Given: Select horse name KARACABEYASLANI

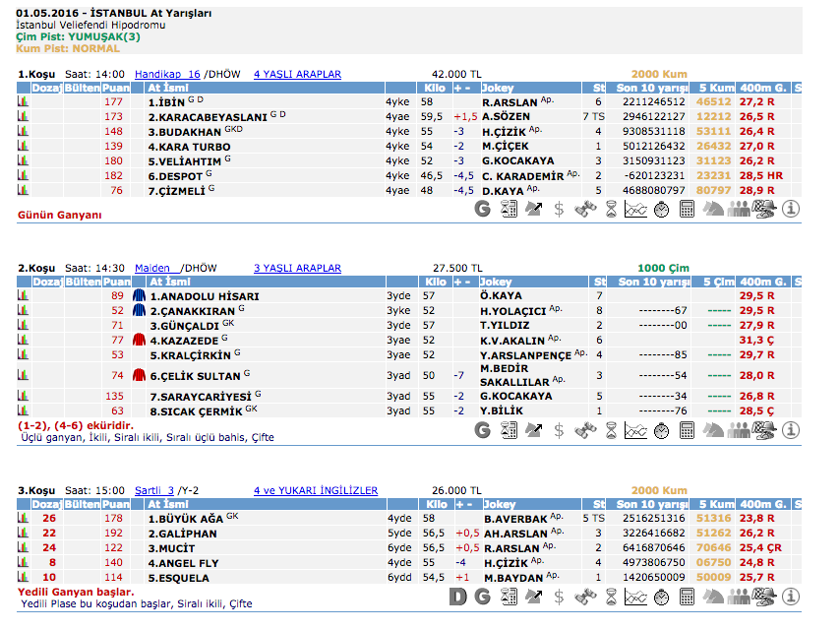Looking at the screenshot, I should pos(208,116).
